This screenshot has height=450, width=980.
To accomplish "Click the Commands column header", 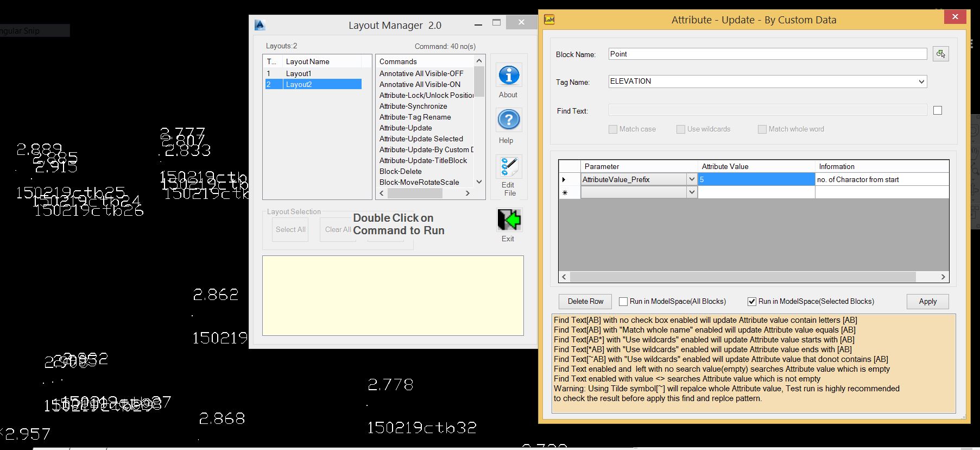I will 426,61.
